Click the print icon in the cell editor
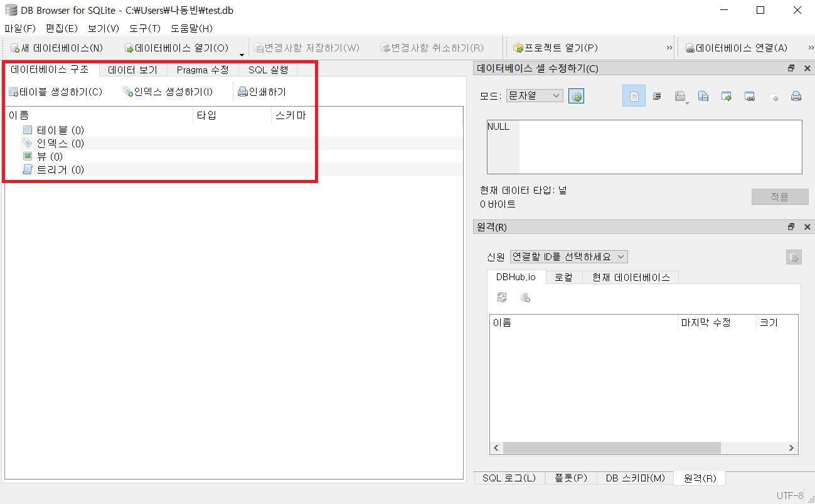 (796, 96)
